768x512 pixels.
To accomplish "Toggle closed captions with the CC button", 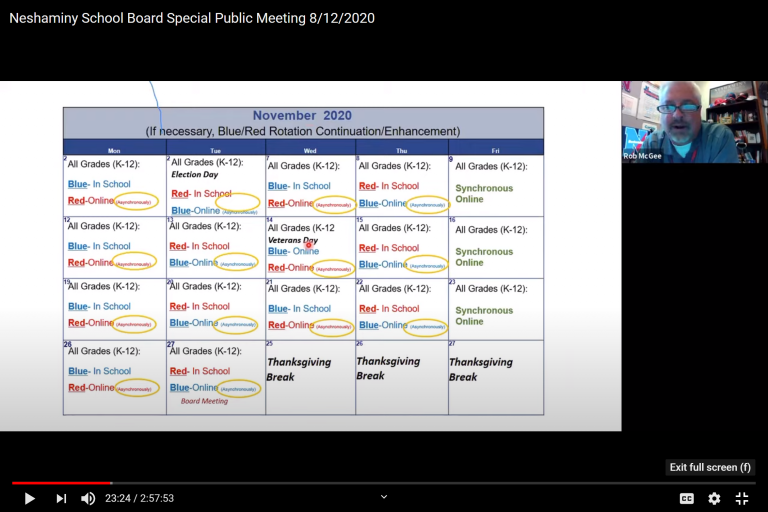I will (x=687, y=498).
